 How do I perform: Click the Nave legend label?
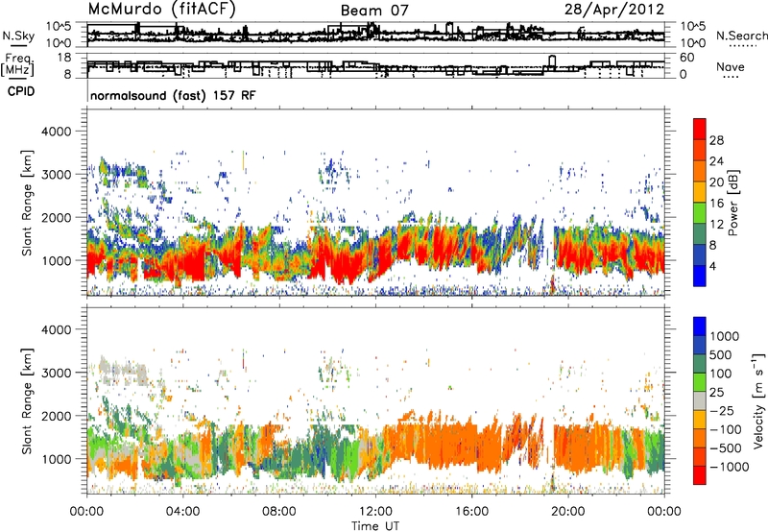(730, 66)
